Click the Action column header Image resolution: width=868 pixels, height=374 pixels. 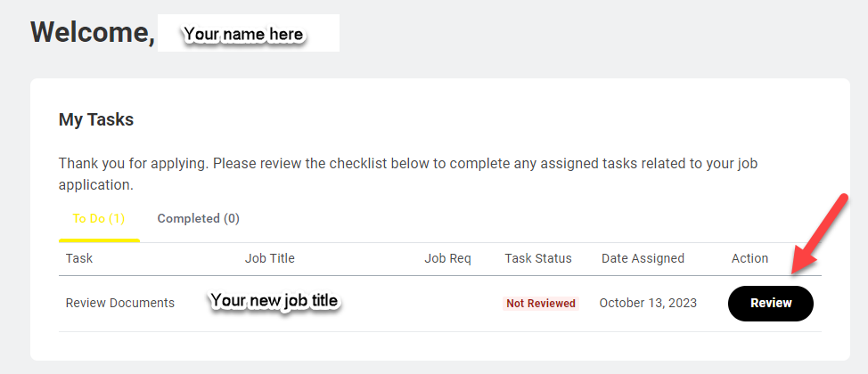[749, 258]
